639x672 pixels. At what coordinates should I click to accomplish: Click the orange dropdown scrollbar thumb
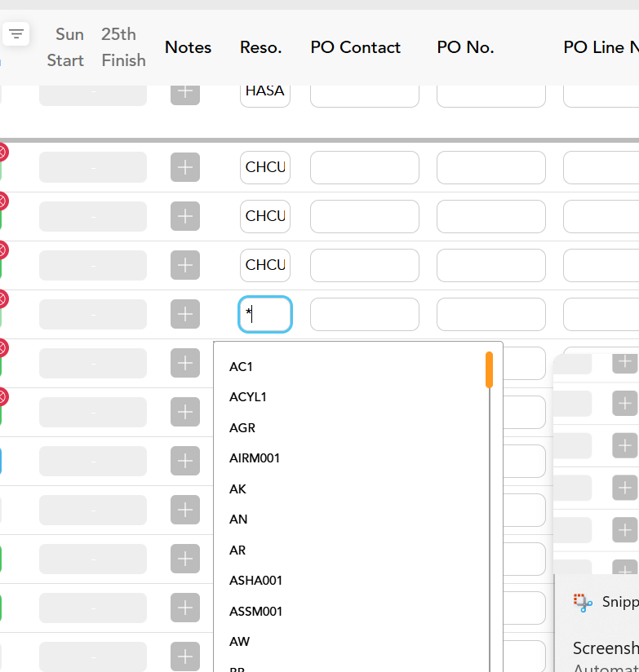click(489, 369)
